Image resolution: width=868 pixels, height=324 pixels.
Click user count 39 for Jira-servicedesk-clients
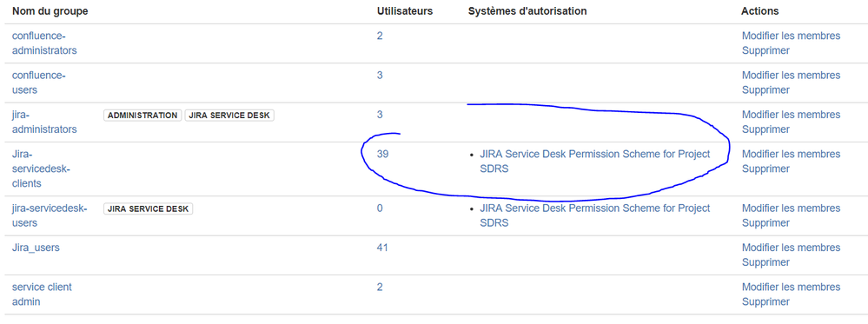click(382, 154)
